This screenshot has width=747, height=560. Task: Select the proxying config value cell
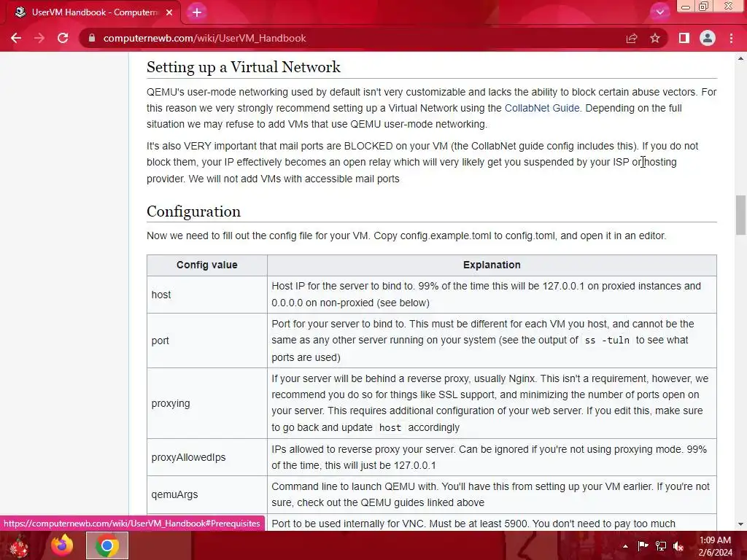coord(206,403)
